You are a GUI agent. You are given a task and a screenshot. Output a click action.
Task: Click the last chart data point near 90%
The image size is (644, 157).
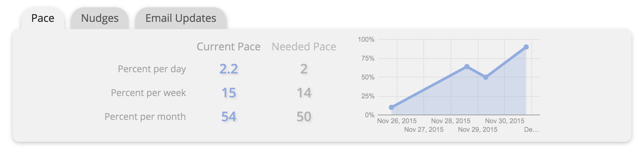(x=526, y=47)
